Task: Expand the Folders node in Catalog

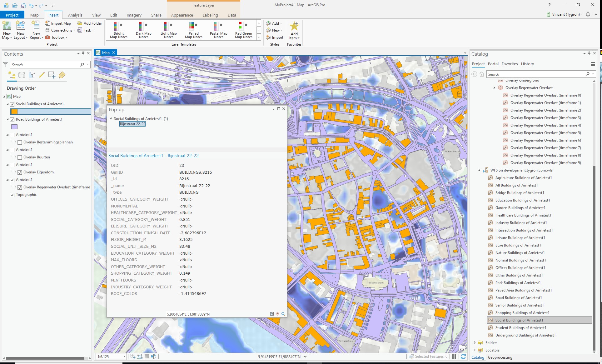Action: 475,343
